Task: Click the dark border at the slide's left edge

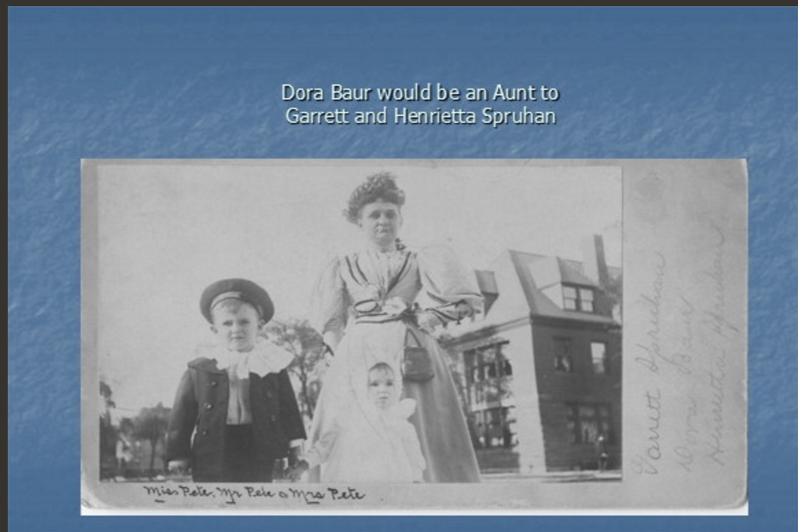Action: [x=3, y=275]
